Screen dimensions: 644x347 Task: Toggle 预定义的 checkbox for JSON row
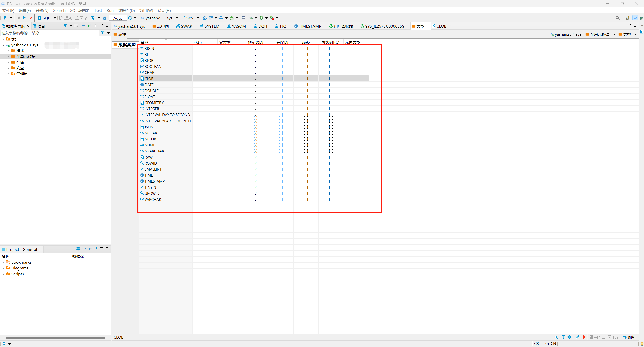pos(255,127)
